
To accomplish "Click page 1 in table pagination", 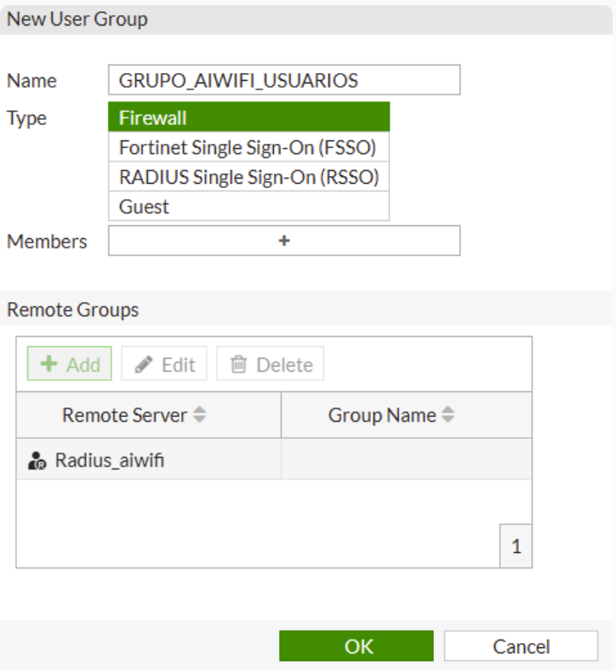I will (516, 547).
